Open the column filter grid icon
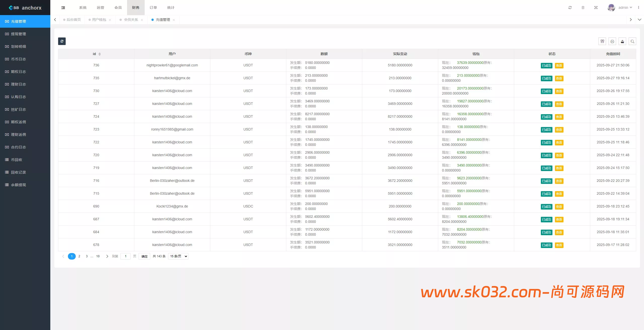 pos(602,42)
